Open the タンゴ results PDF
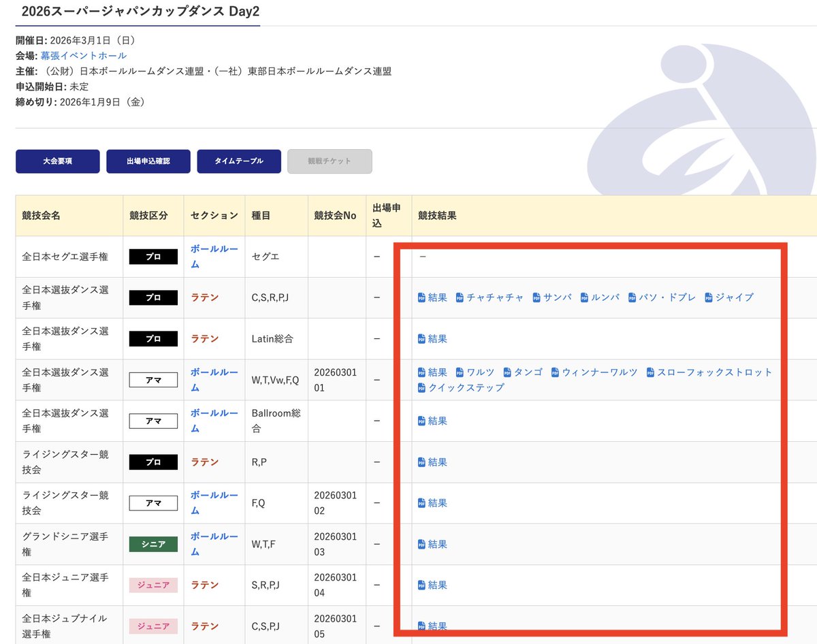 pos(523,372)
